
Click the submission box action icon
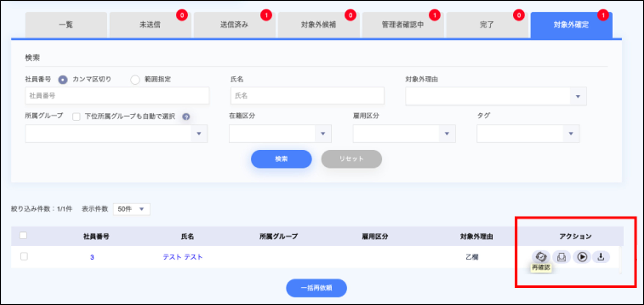(x=561, y=256)
